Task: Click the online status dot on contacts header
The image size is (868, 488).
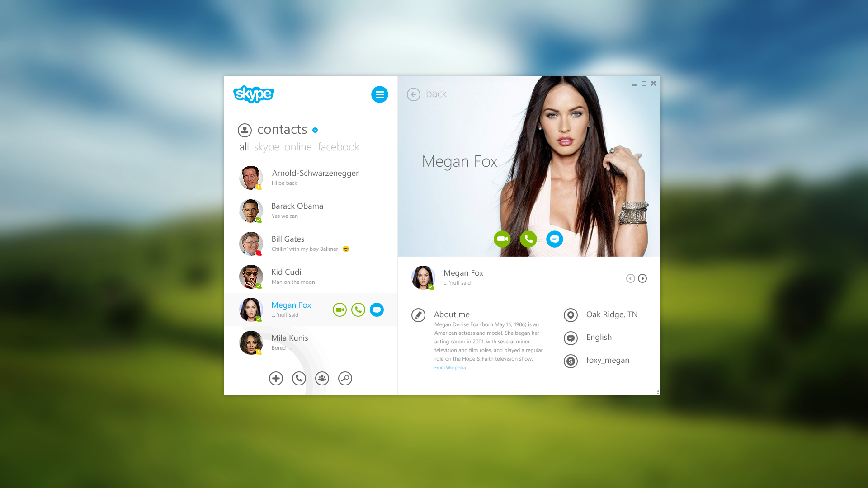Action: [x=315, y=130]
